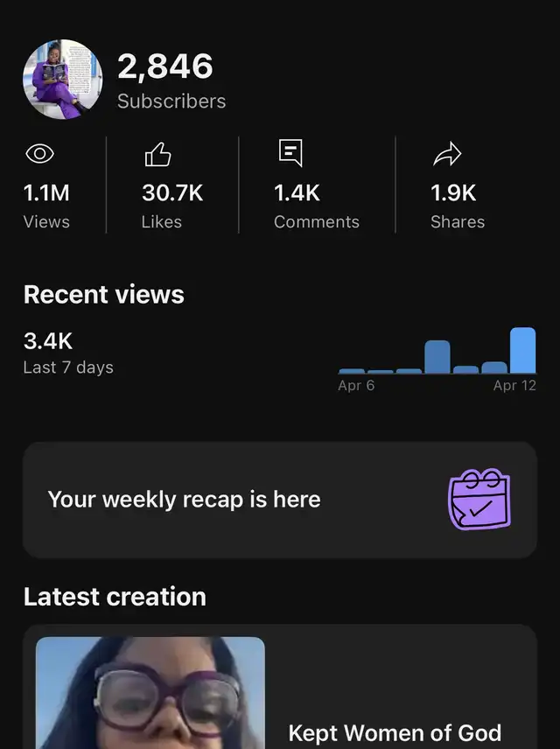Click the Comments speech bubble icon
The image size is (560, 749).
pyautogui.click(x=290, y=153)
